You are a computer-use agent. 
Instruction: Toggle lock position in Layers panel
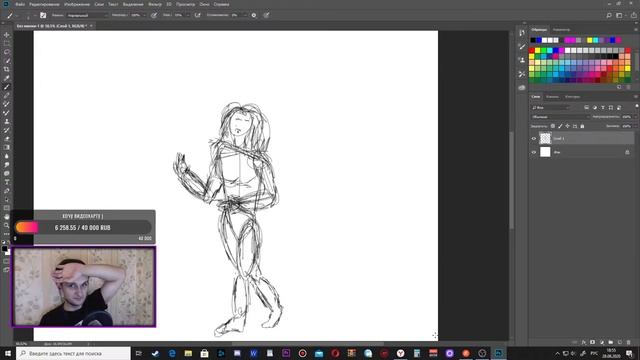(567, 126)
